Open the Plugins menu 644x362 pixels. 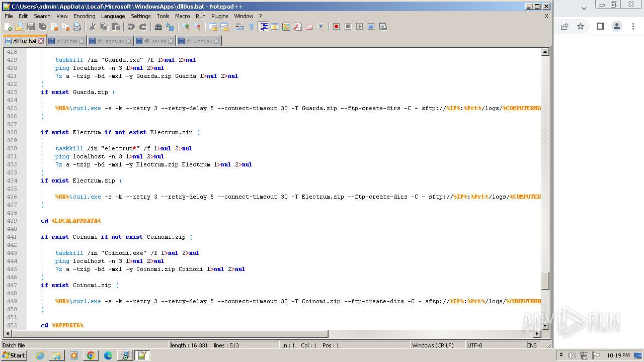click(x=220, y=16)
